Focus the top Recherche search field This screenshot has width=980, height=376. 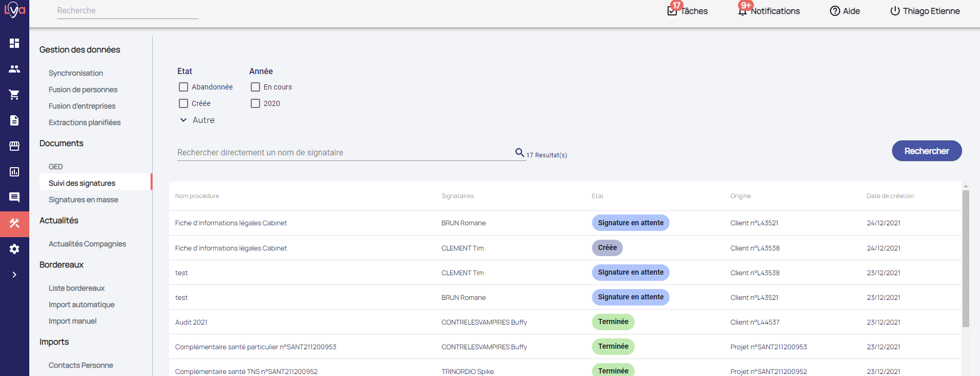127,11
